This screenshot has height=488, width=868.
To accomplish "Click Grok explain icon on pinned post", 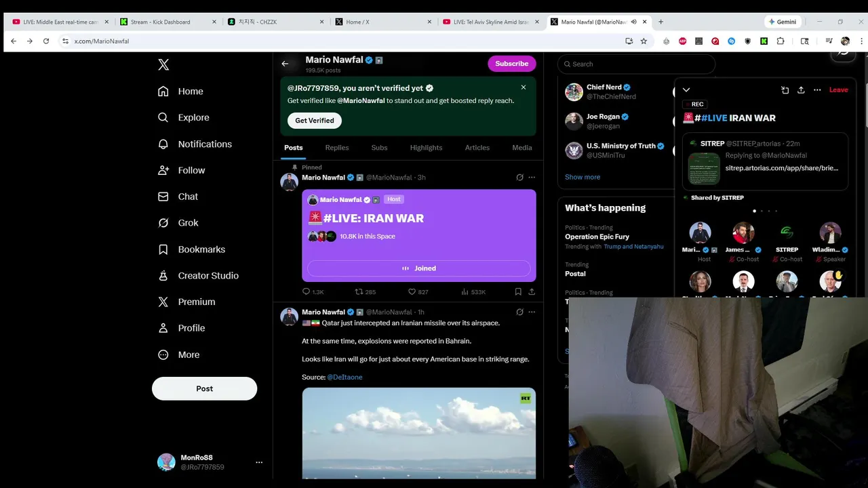I will (519, 178).
